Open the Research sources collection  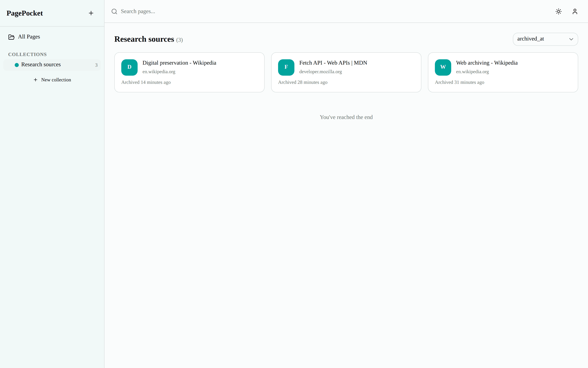pos(52,65)
